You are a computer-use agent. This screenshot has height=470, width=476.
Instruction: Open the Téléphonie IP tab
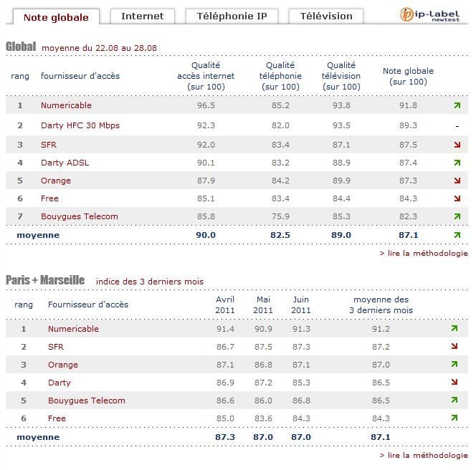pos(232,16)
